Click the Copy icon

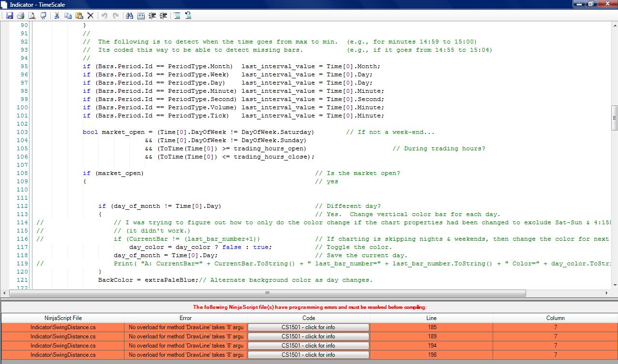pos(68,15)
